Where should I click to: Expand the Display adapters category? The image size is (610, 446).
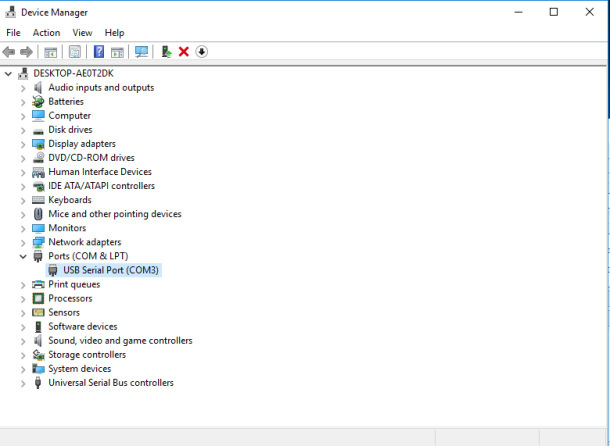point(24,144)
